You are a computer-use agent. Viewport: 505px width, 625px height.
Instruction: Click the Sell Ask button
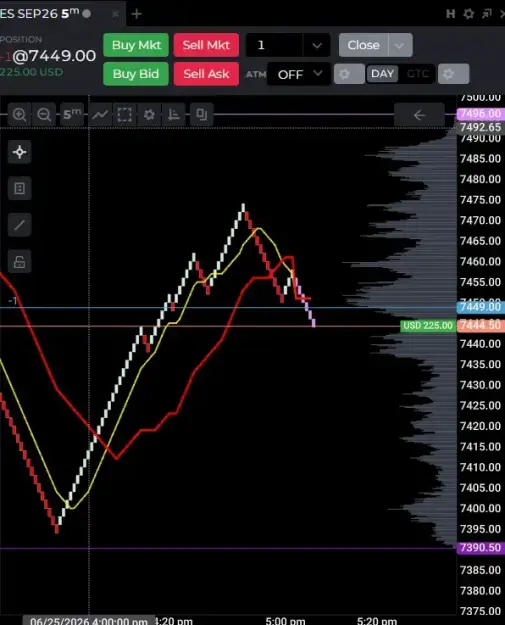click(206, 74)
